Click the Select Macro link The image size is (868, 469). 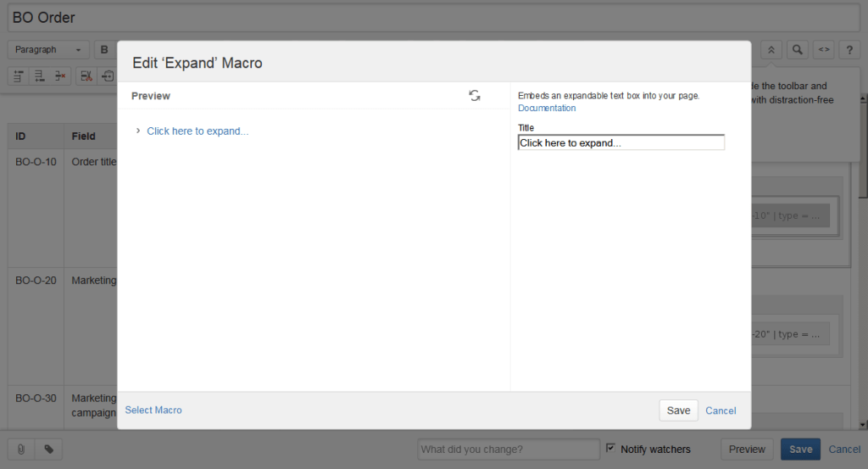pyautogui.click(x=153, y=410)
